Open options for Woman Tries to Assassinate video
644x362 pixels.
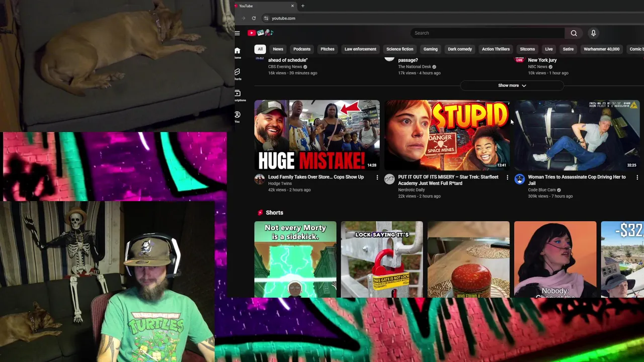(637, 177)
